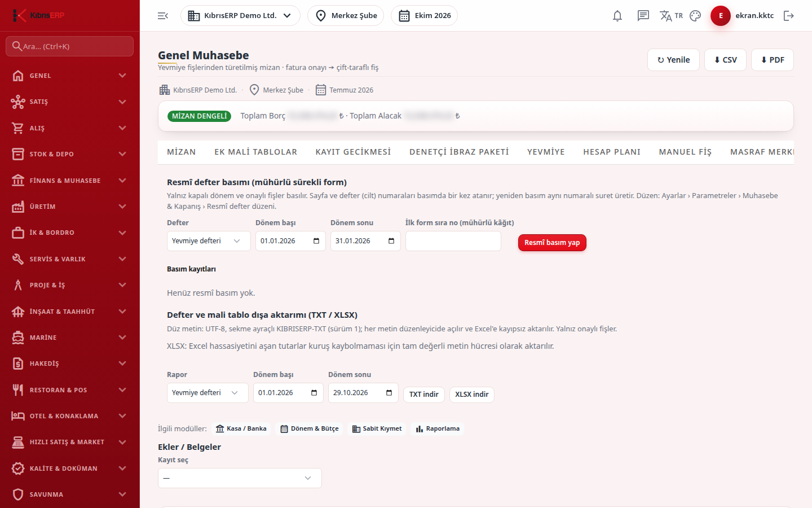Download CSV export
The image size is (812, 508).
coord(725,60)
